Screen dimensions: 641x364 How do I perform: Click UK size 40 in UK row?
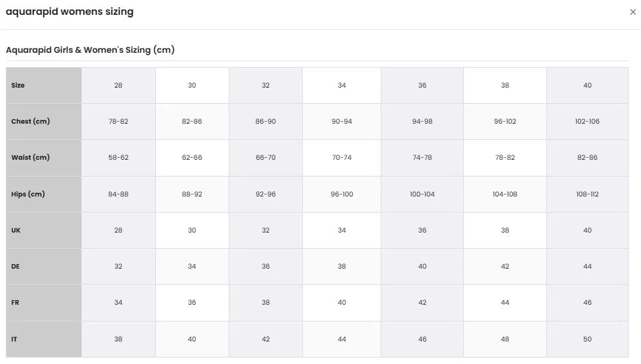[x=588, y=230]
